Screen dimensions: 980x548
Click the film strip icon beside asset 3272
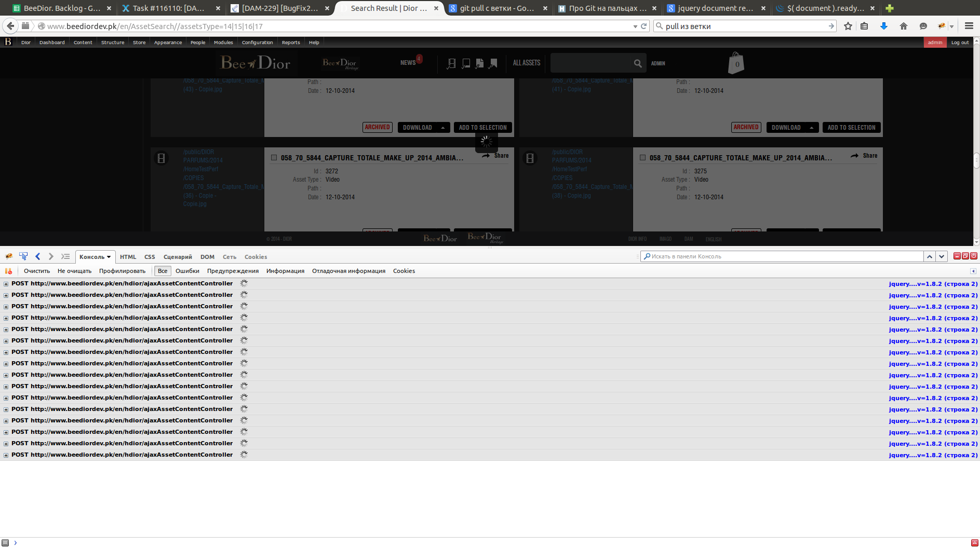pos(162,158)
